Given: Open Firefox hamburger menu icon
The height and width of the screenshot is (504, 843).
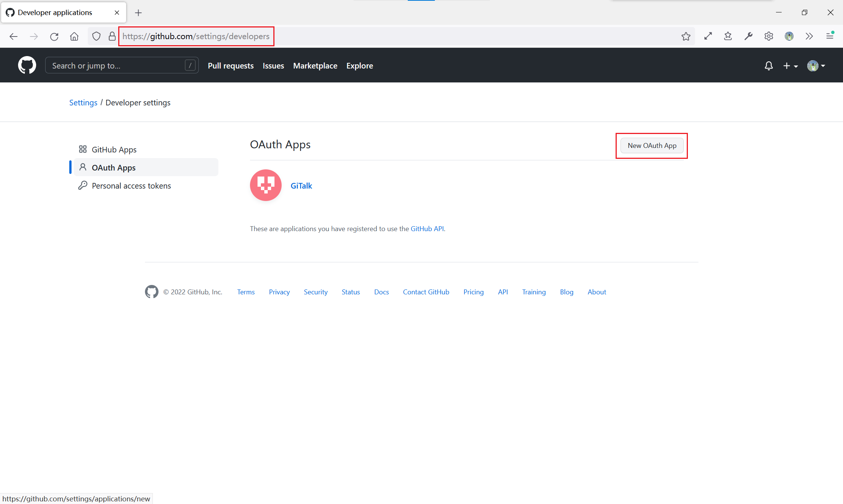Looking at the screenshot, I should 829,36.
